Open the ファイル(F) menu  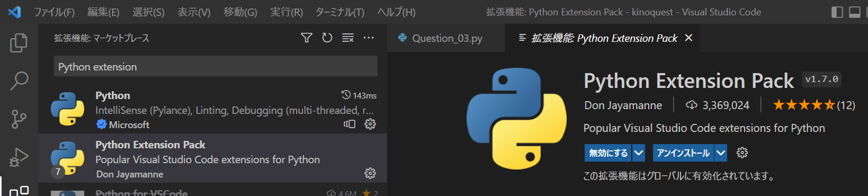pos(54,12)
